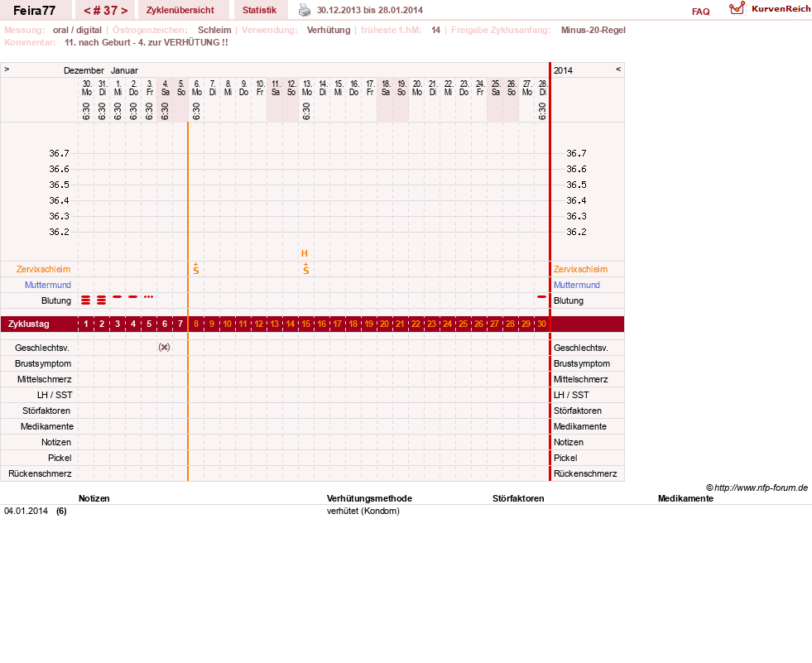Viewport: 812px width, 663px height.
Task: Click the 36.7 temperature label on left axis
Action: [59, 153]
